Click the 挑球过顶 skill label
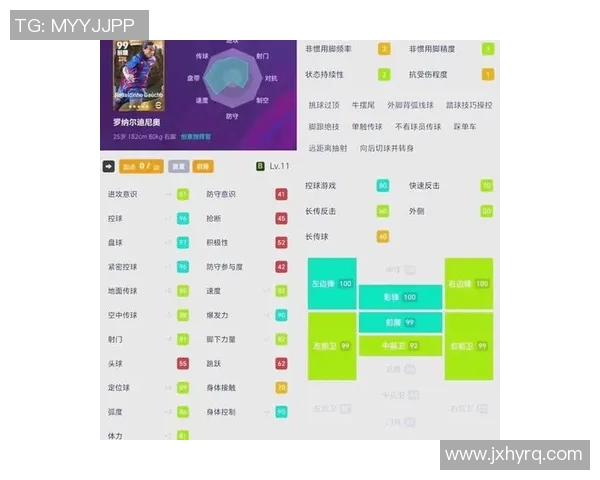This screenshot has width=600, height=480. point(324,105)
